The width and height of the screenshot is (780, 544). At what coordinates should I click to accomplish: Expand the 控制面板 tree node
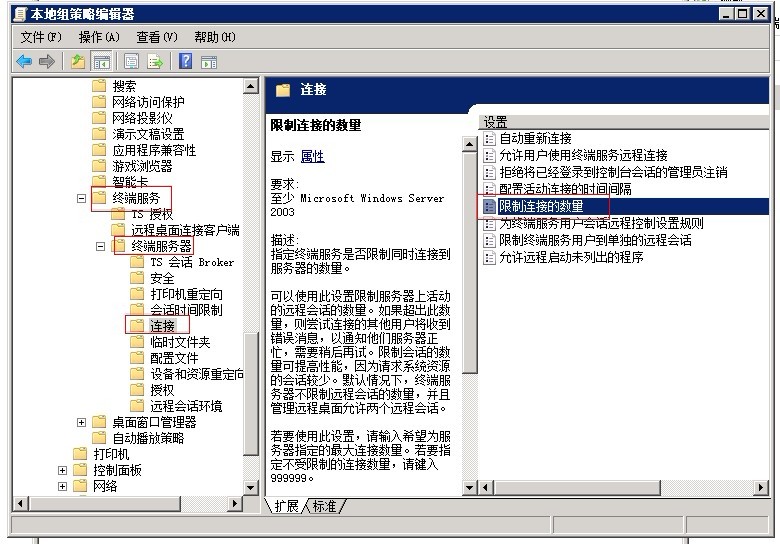point(63,470)
